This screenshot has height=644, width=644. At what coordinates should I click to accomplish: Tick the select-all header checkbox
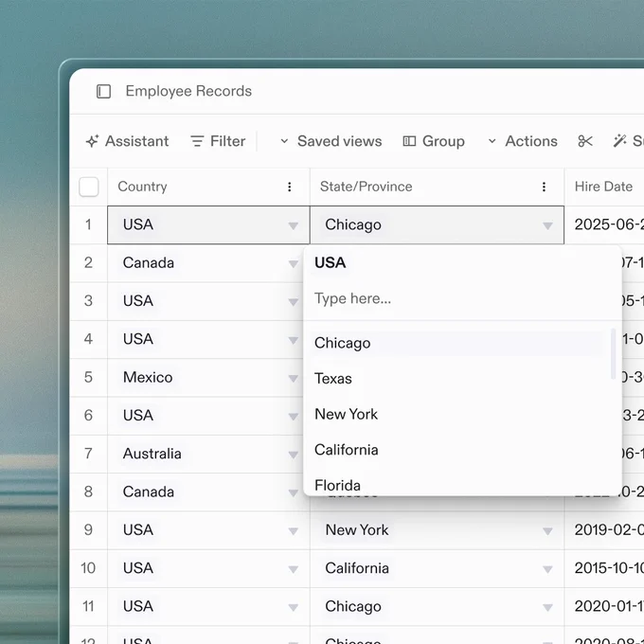[89, 187]
